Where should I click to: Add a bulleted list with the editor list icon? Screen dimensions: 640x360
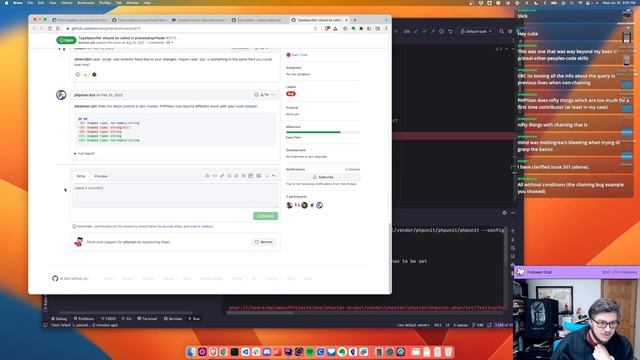click(x=229, y=176)
